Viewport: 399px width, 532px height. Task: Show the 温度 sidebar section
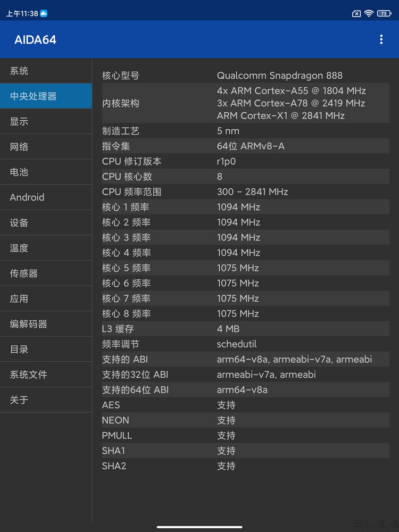coord(46,248)
